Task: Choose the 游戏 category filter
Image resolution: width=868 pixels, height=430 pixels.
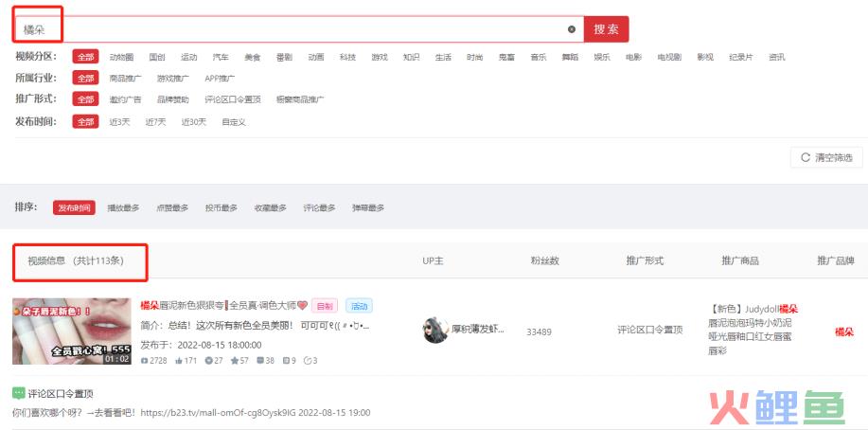Action: (x=380, y=57)
